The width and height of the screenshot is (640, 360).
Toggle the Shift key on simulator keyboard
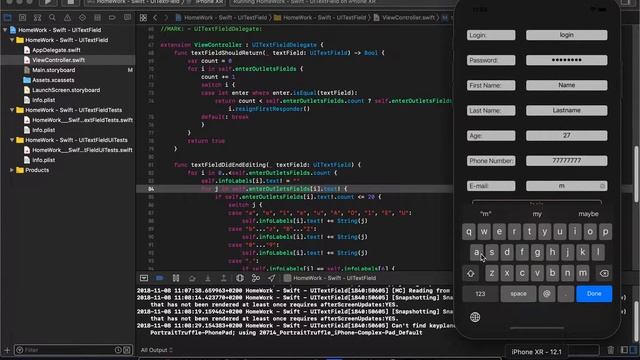point(471,273)
